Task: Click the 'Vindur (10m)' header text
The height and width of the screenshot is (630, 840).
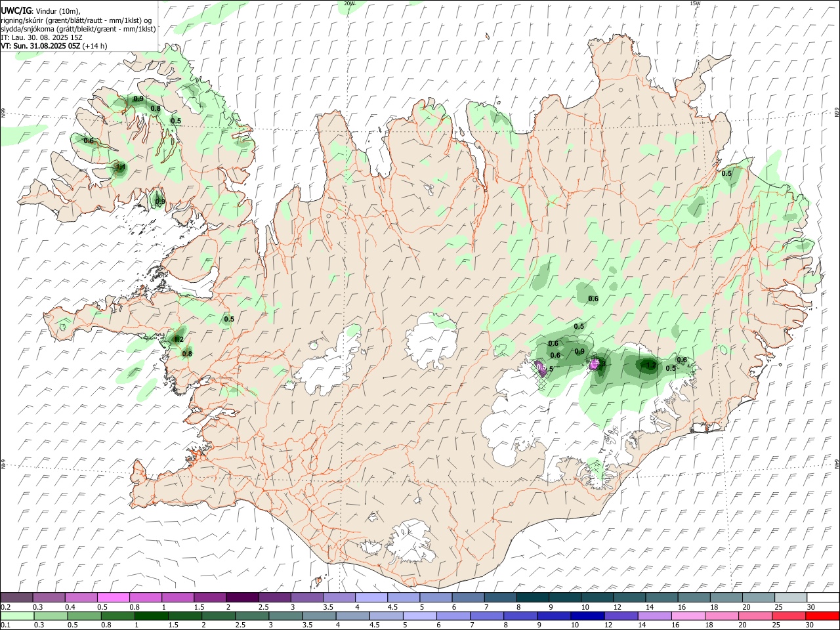Action: (58, 11)
